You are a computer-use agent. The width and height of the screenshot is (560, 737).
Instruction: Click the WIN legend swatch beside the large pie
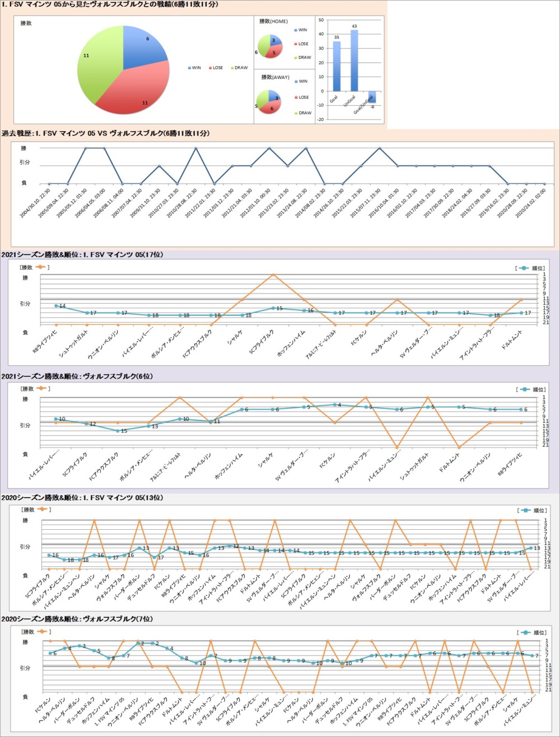(x=189, y=68)
